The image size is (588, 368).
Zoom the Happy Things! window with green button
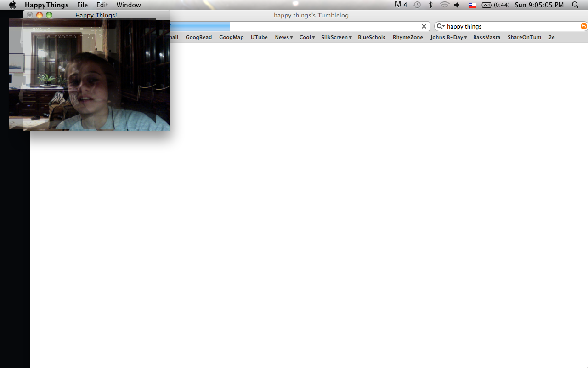pos(49,15)
